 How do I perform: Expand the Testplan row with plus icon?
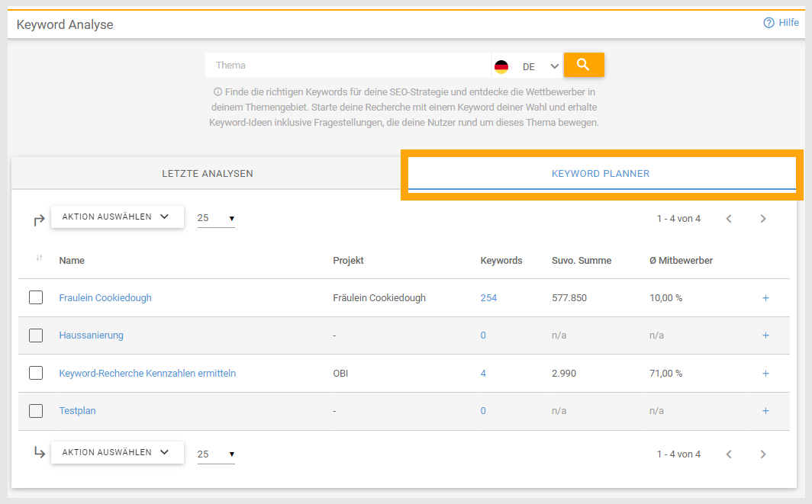(765, 411)
